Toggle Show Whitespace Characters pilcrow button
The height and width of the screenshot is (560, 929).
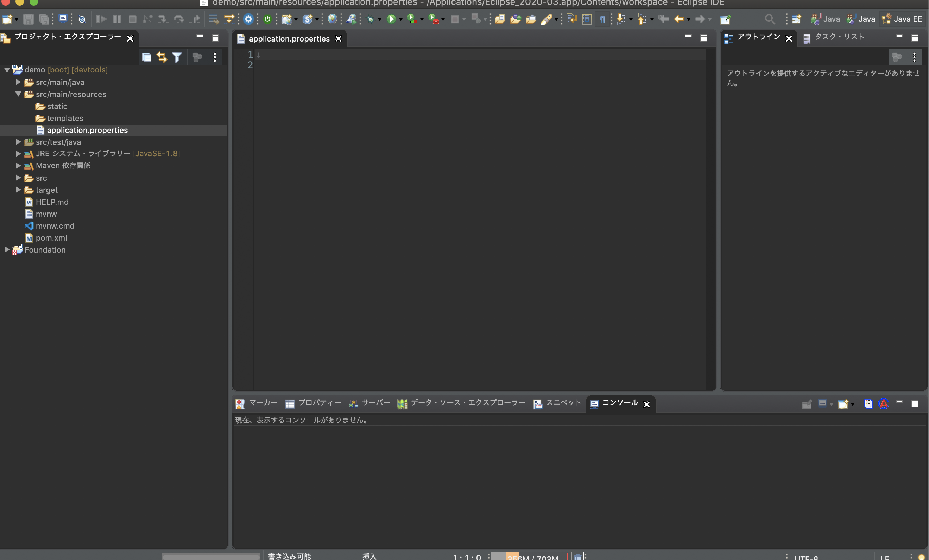(602, 19)
